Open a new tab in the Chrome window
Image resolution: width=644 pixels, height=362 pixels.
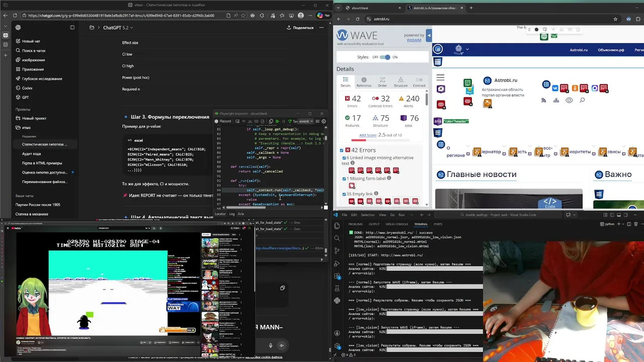[471, 8]
